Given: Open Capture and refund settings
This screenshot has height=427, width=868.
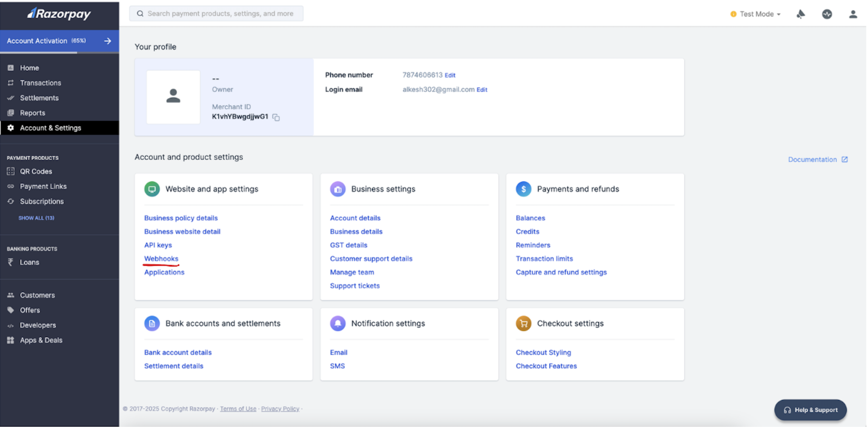Looking at the screenshot, I should pos(561,272).
